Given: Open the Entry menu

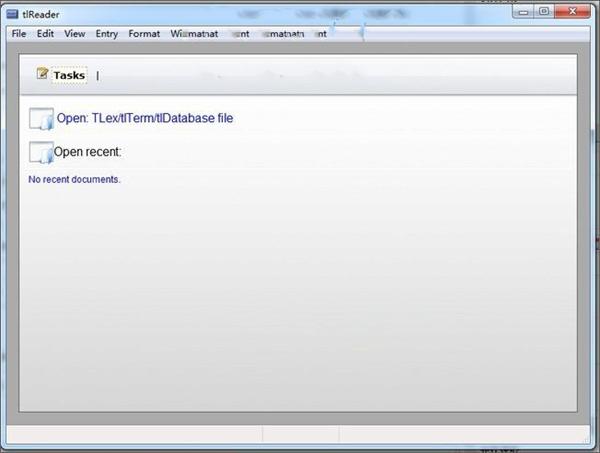Looking at the screenshot, I should tap(107, 34).
